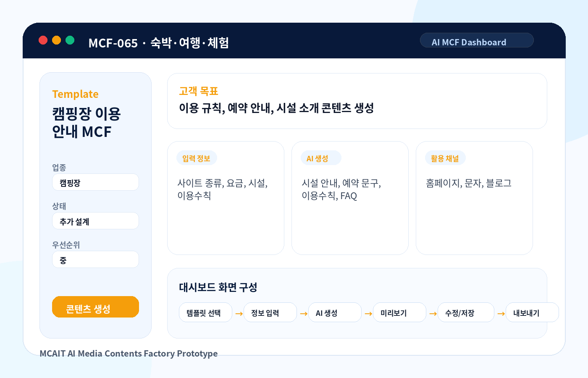
Task: Click the 고객 목표 heading
Action: (199, 91)
